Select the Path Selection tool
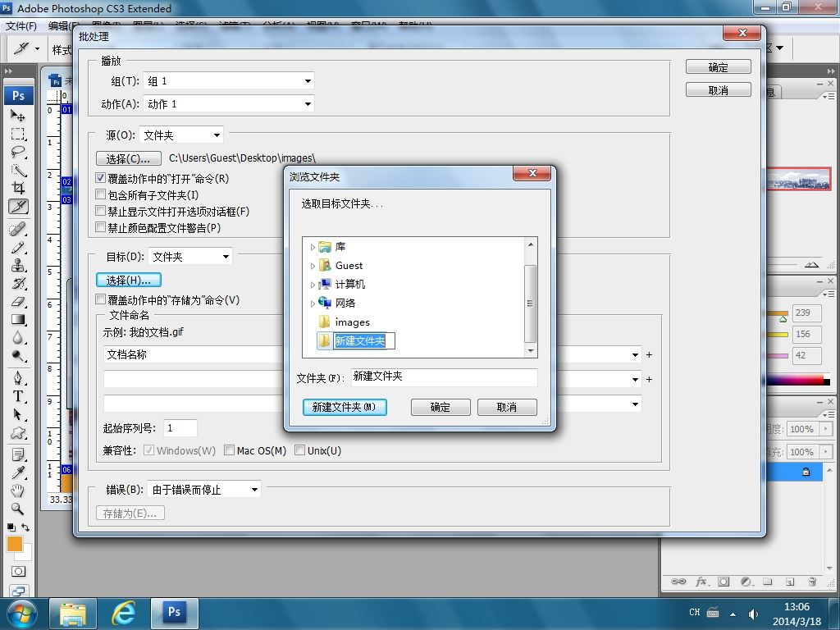The width and height of the screenshot is (840, 630). (x=18, y=415)
